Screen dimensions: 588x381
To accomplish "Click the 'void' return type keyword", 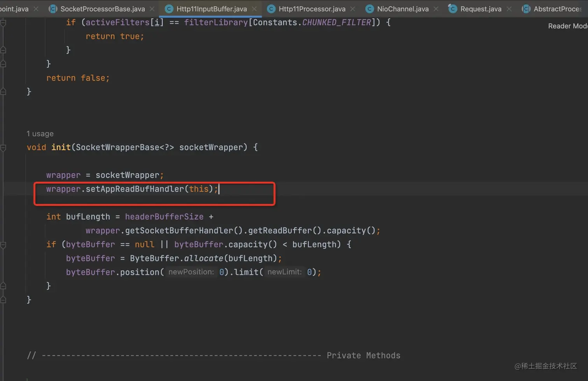I will tap(37, 147).
